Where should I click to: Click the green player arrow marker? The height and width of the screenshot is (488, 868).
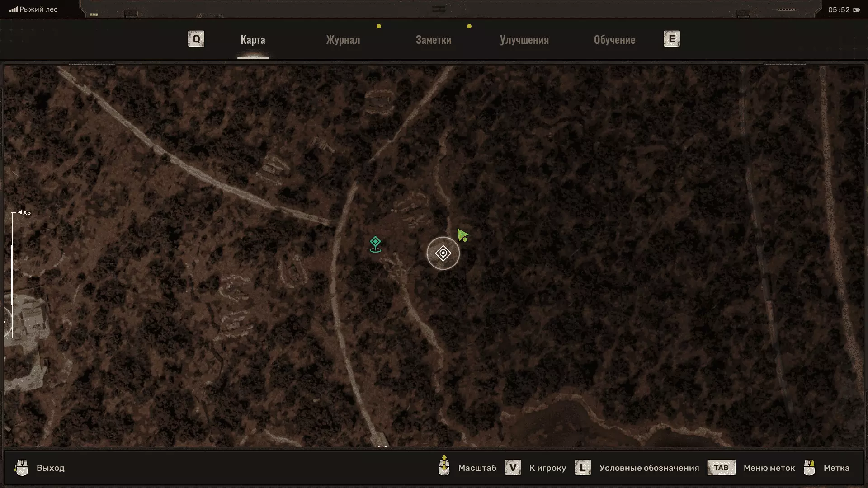pos(462,235)
